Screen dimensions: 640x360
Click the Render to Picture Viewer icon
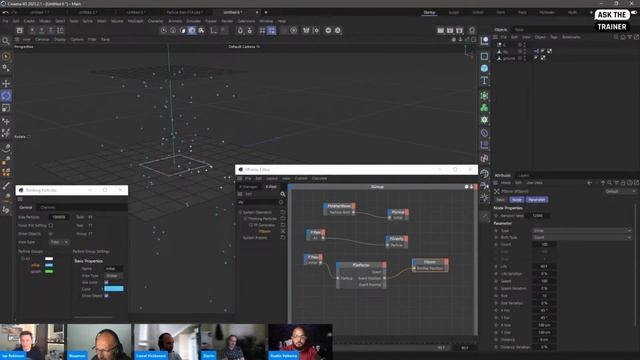[x=450, y=31]
